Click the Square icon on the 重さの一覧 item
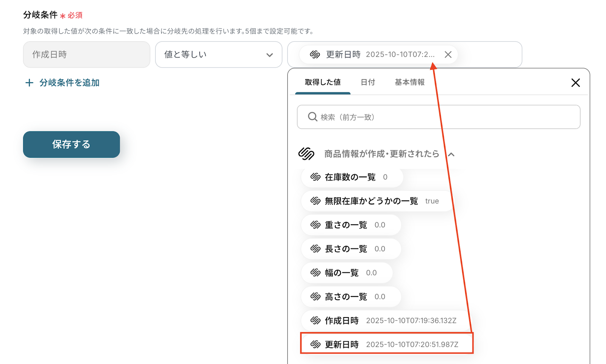The image size is (606, 364). pyautogui.click(x=315, y=225)
